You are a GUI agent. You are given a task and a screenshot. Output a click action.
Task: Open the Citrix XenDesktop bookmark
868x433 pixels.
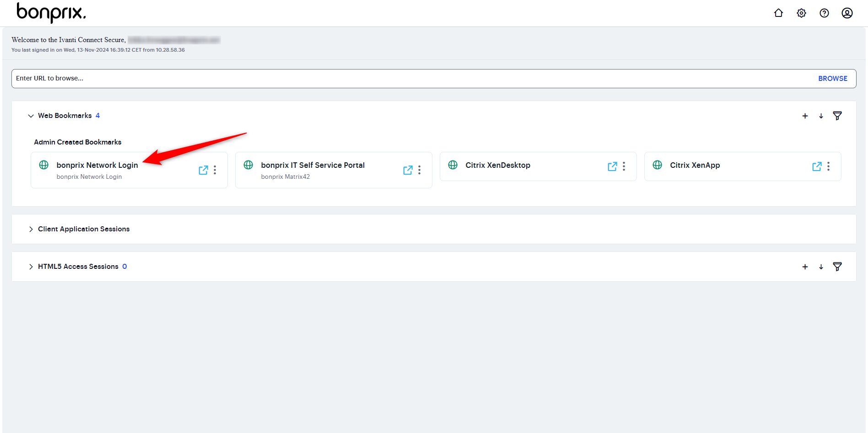(x=498, y=165)
